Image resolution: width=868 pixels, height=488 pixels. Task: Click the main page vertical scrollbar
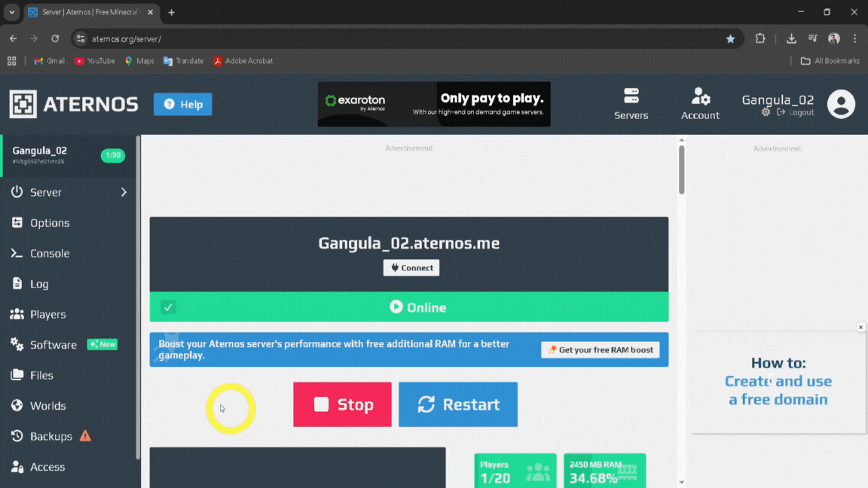click(x=681, y=169)
